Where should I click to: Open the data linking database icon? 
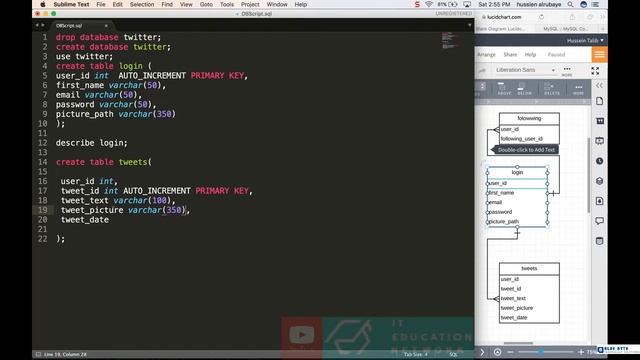click(600, 241)
